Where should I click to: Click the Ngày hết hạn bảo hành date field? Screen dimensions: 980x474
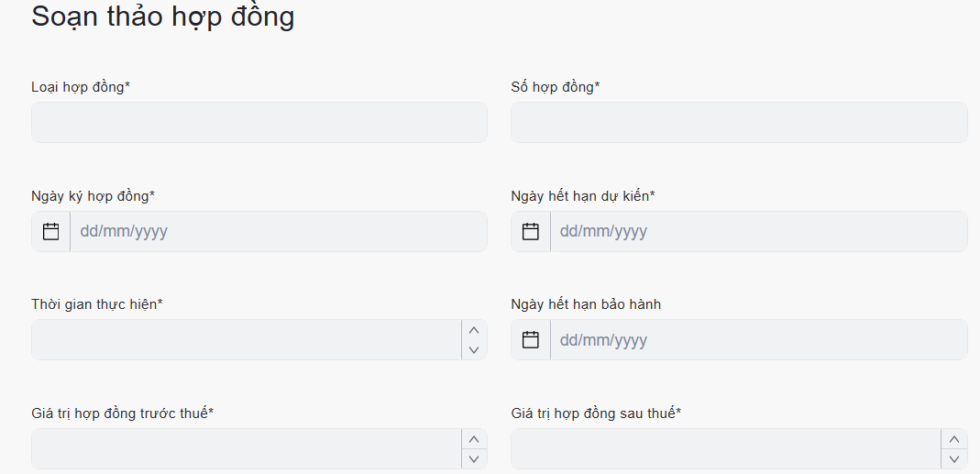click(x=758, y=340)
